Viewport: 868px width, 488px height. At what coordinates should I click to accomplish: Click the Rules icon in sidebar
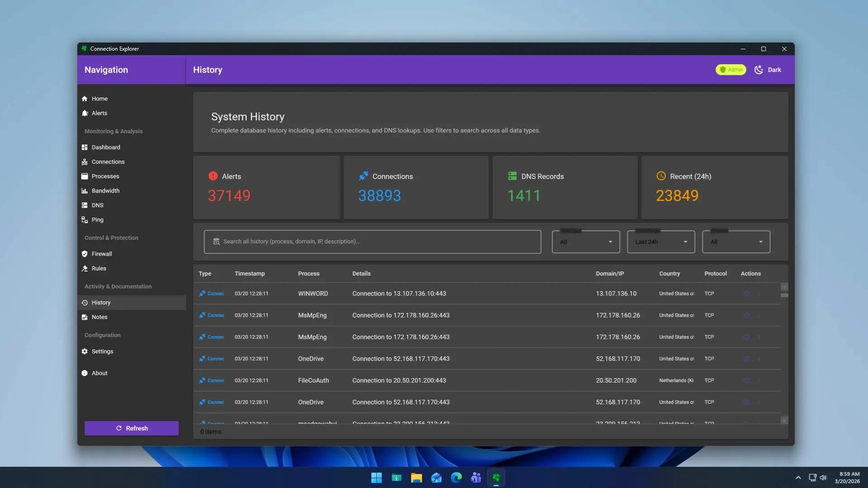[x=84, y=268]
